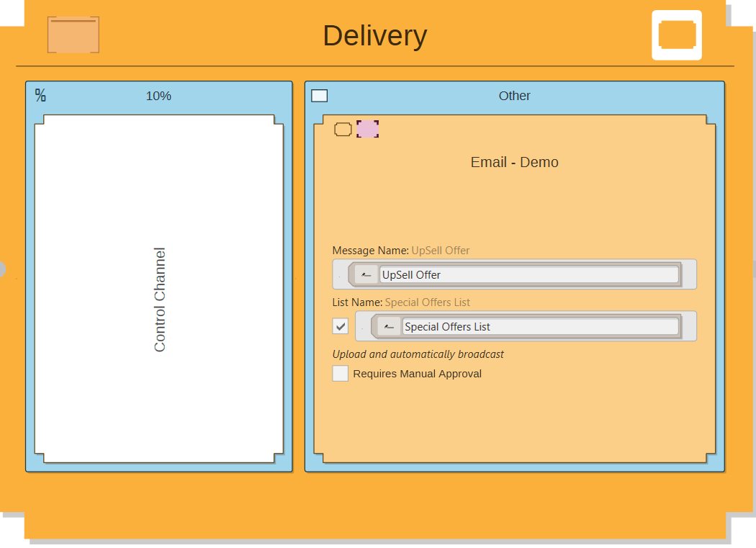Click the 'Delivery' heading
The width and height of the screenshot is (756, 548).
point(375,35)
